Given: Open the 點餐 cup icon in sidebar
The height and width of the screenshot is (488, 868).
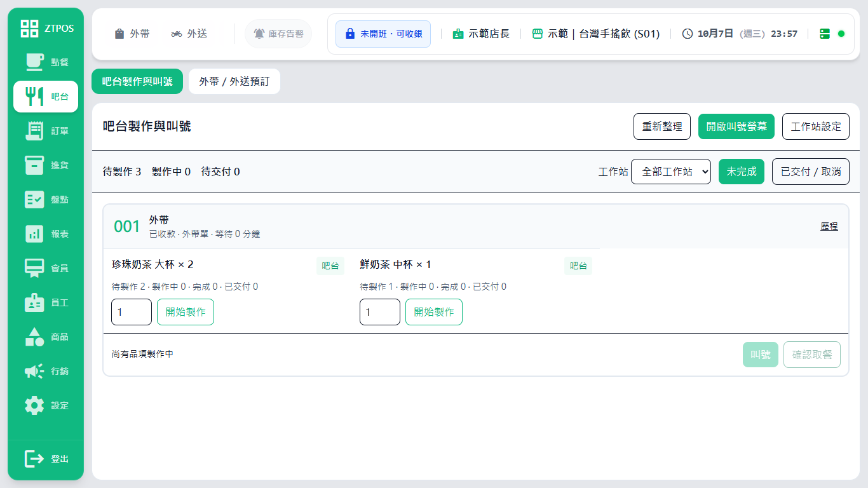Looking at the screenshot, I should (34, 62).
